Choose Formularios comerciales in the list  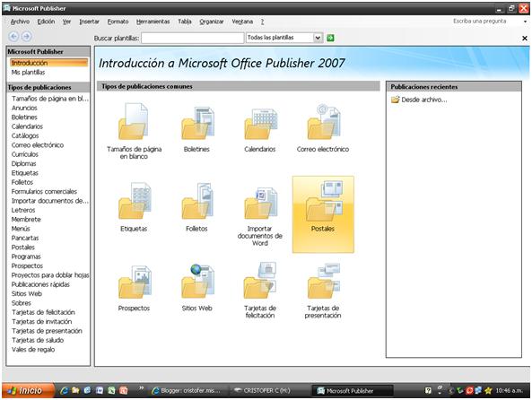[x=44, y=191]
